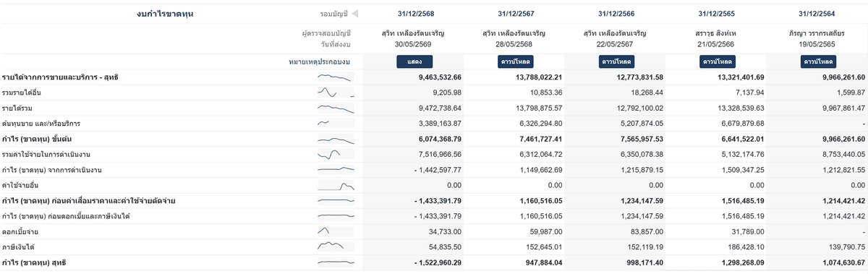
Task: Open sparkline chart for ค่าใช้จ่ายอื่น row
Action: [336, 186]
